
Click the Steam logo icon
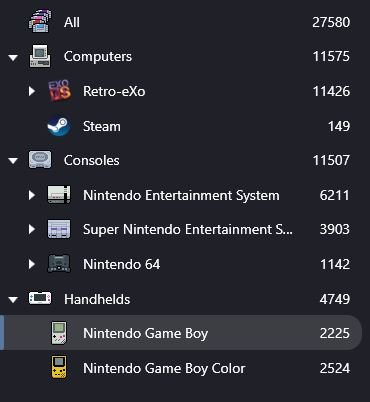tap(59, 126)
